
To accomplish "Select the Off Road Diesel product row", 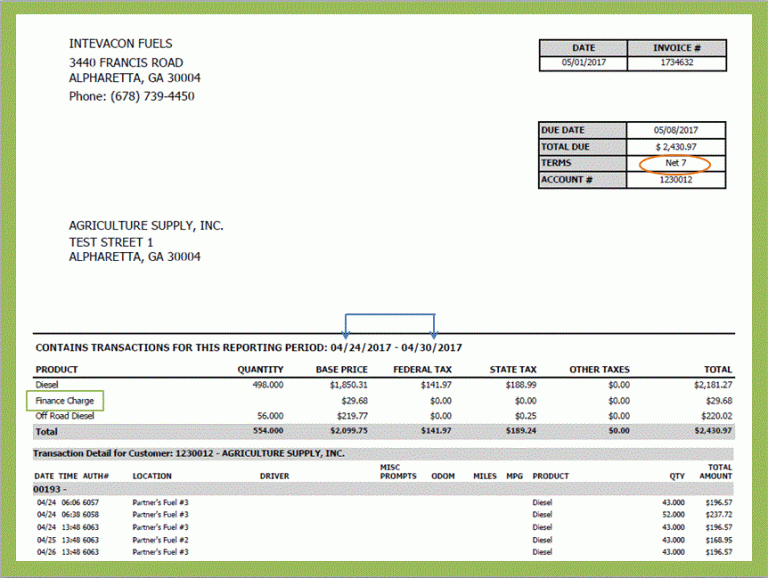I will tap(65, 416).
